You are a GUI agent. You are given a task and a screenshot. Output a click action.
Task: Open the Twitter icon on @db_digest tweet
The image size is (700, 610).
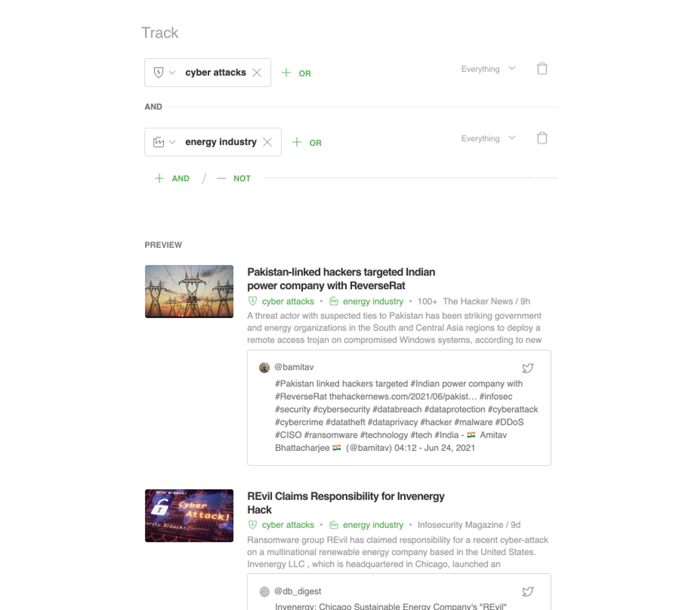point(527,592)
